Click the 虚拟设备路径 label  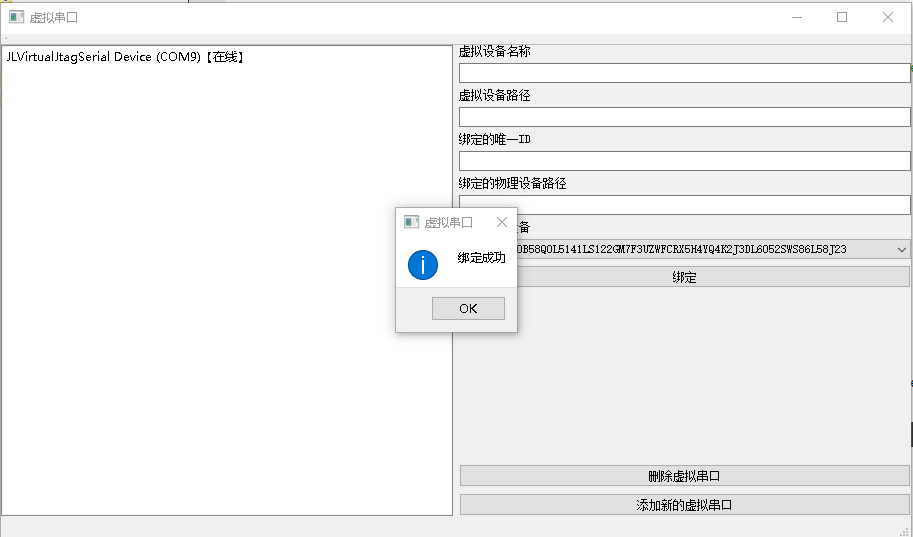coord(494,96)
